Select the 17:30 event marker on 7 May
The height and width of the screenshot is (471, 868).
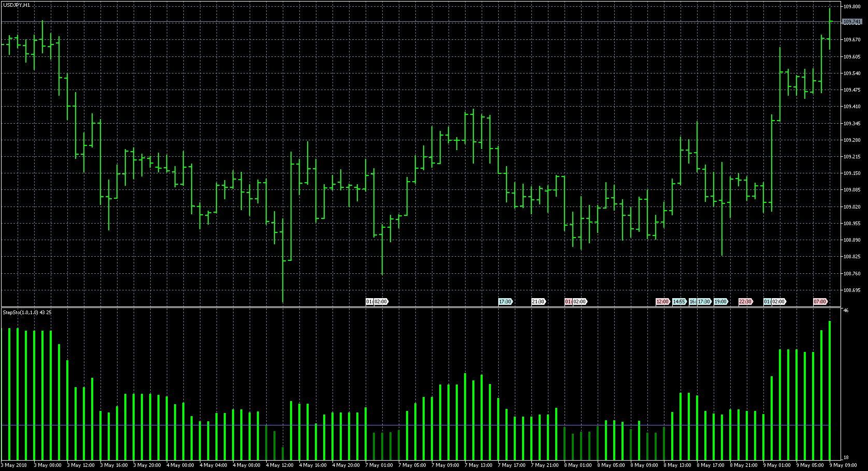tap(505, 302)
